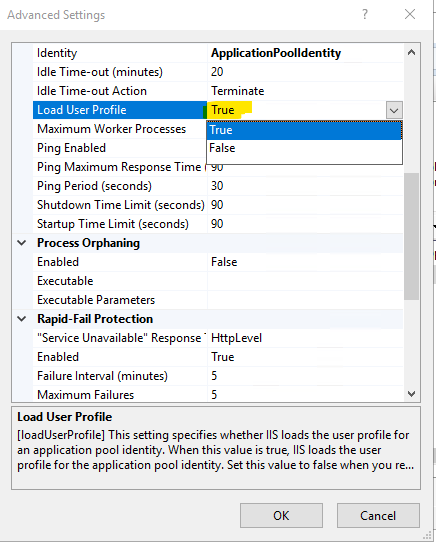
Task: Select the Load User Profile property label
Action: click(82, 110)
